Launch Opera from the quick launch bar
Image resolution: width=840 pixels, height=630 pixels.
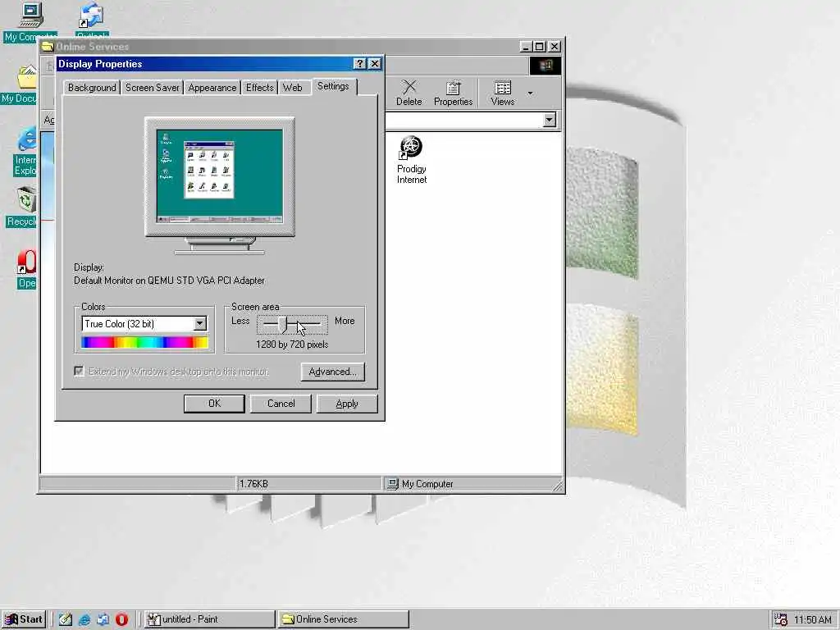click(x=121, y=619)
